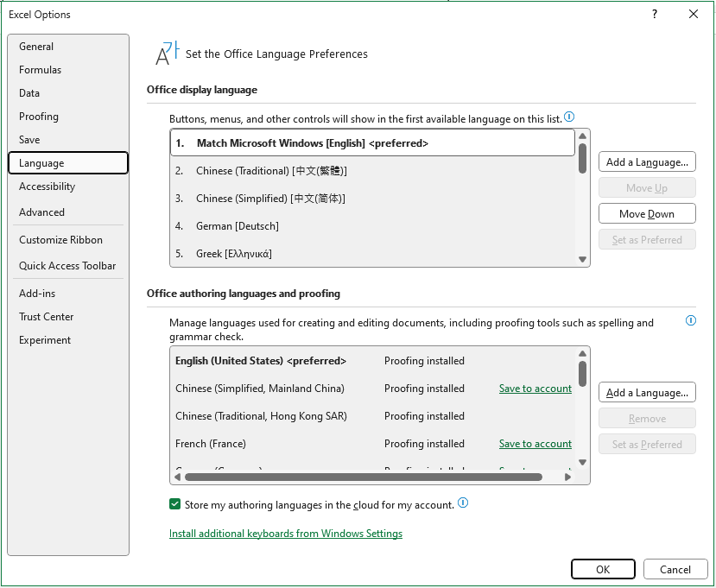Click authoring language list scroll down arrow
Image resolution: width=716 pixels, height=588 pixels.
click(x=582, y=462)
